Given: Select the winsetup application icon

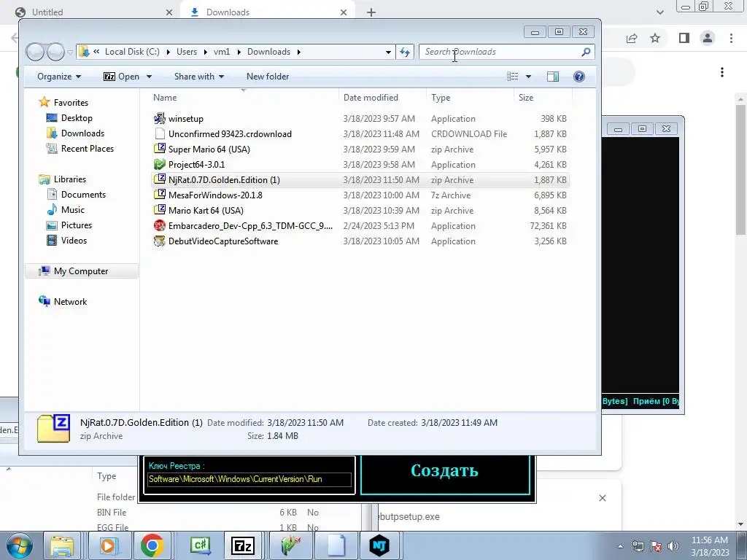Looking at the screenshot, I should (160, 119).
